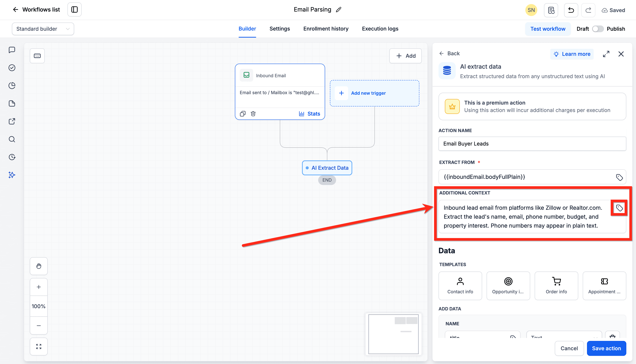The width and height of the screenshot is (636, 364).
Task: Click Cancel button
Action: pyautogui.click(x=569, y=348)
